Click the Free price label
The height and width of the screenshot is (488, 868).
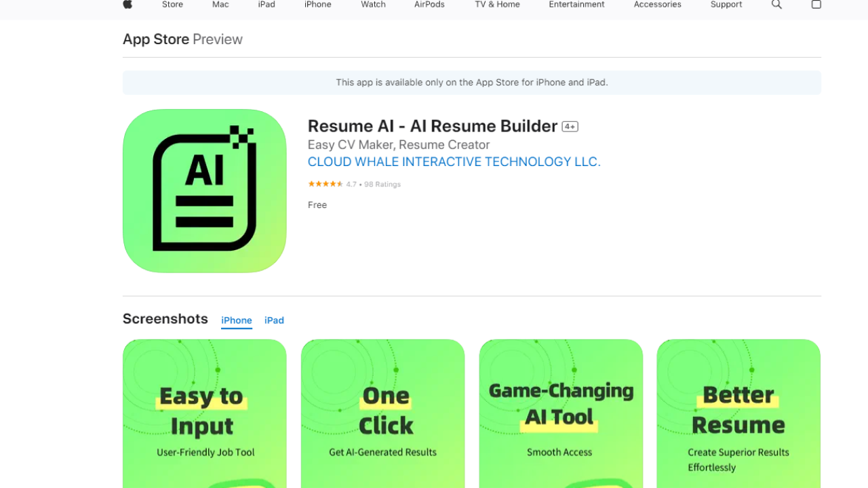(317, 205)
